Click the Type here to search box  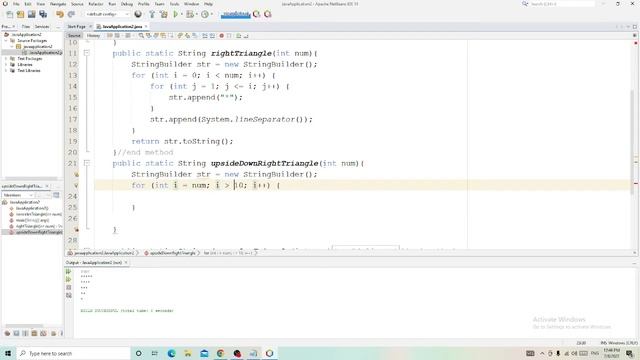(73, 353)
